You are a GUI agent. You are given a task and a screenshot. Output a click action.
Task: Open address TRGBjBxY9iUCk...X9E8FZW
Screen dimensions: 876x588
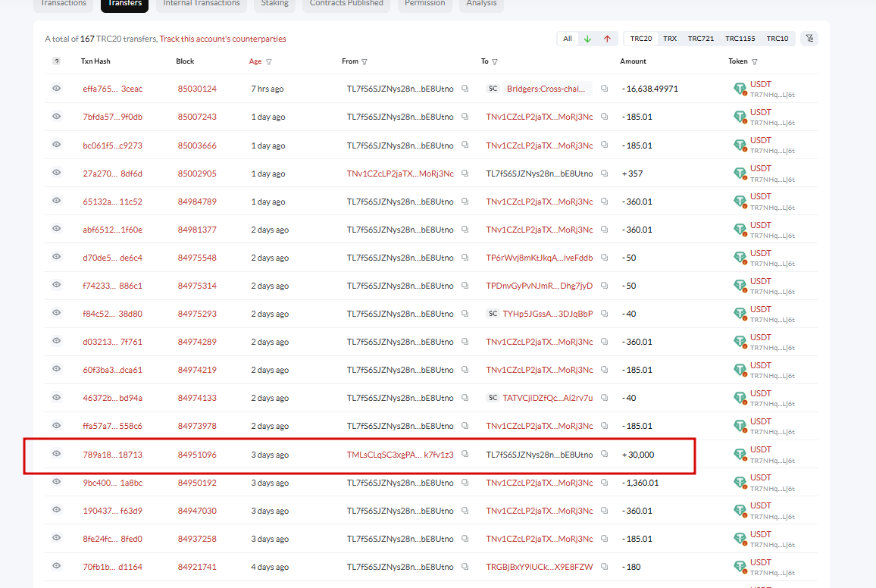tap(539, 567)
